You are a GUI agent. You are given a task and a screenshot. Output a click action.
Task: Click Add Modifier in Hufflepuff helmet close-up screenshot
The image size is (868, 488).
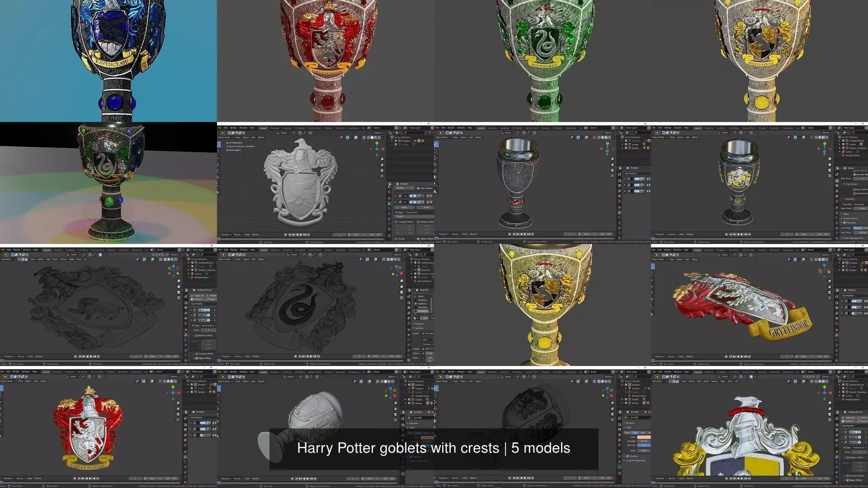click(x=854, y=426)
